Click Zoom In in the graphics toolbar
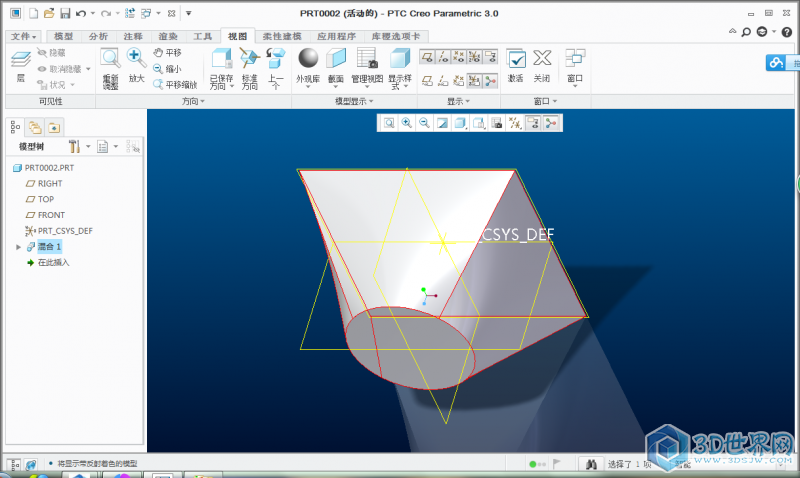This screenshot has width=800, height=478. (x=407, y=123)
